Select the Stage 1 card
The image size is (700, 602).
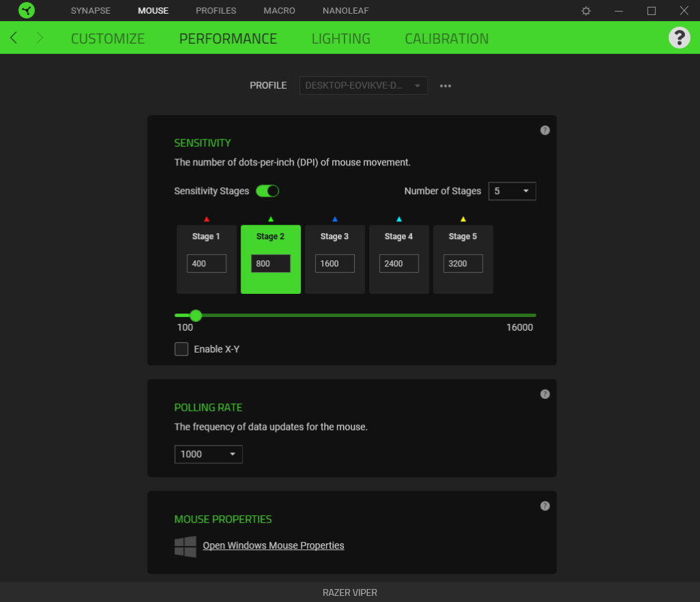pos(206,259)
